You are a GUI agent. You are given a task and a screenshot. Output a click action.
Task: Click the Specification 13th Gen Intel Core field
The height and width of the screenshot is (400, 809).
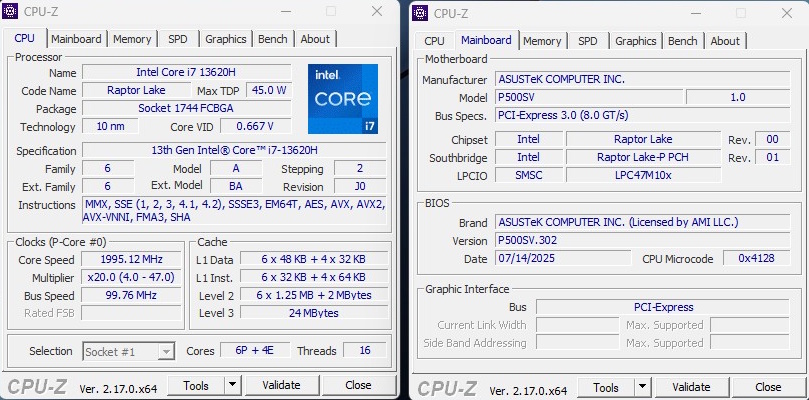click(234, 150)
